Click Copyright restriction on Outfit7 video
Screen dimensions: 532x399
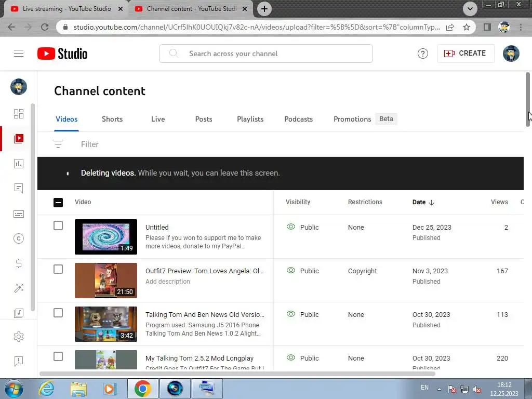(x=362, y=271)
